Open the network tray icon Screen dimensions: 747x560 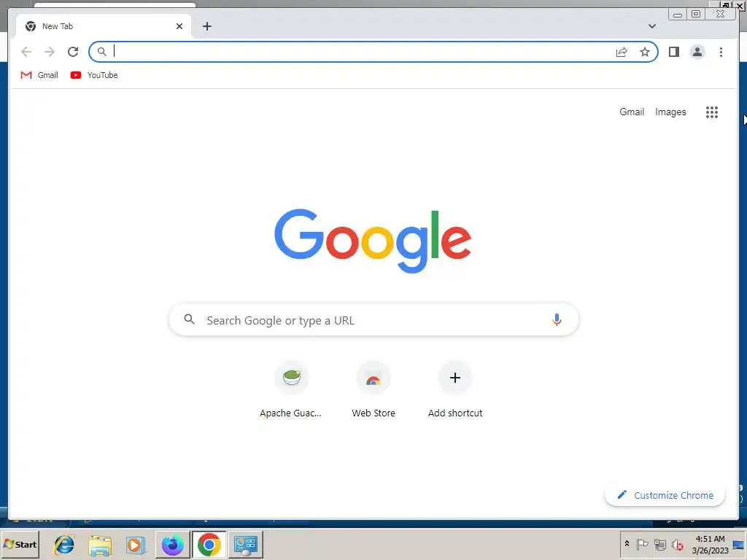pos(659,544)
